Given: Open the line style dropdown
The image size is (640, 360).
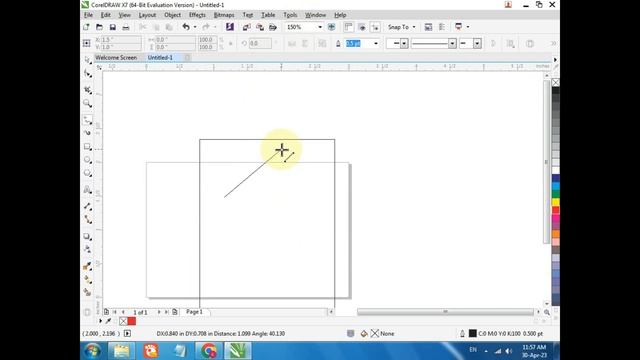Looking at the screenshot, I should pos(452,43).
